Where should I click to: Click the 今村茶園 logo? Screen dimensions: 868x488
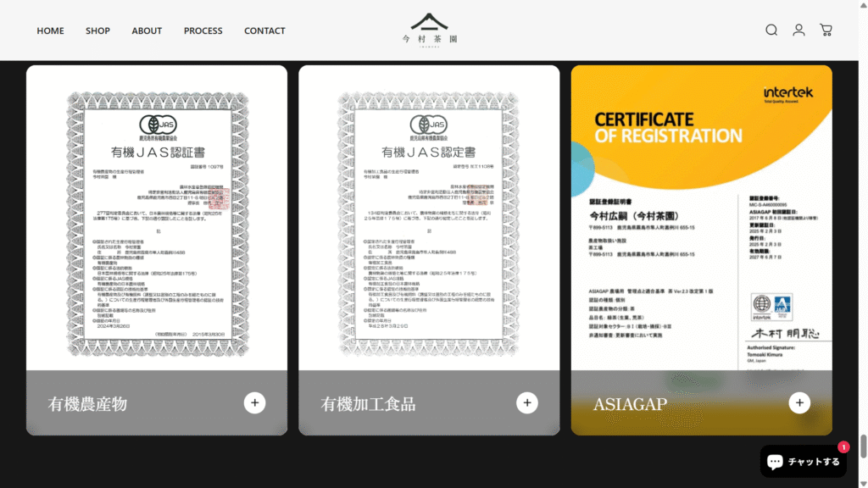(430, 30)
